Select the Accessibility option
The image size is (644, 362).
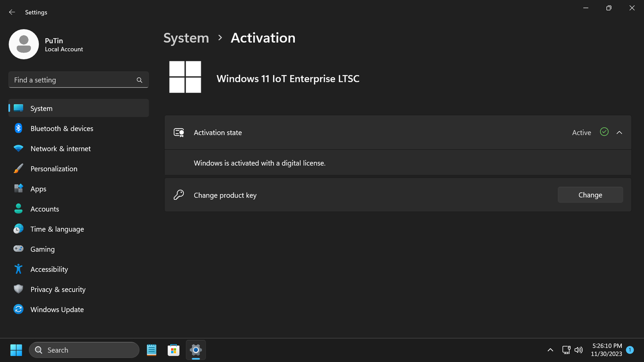[49, 269]
